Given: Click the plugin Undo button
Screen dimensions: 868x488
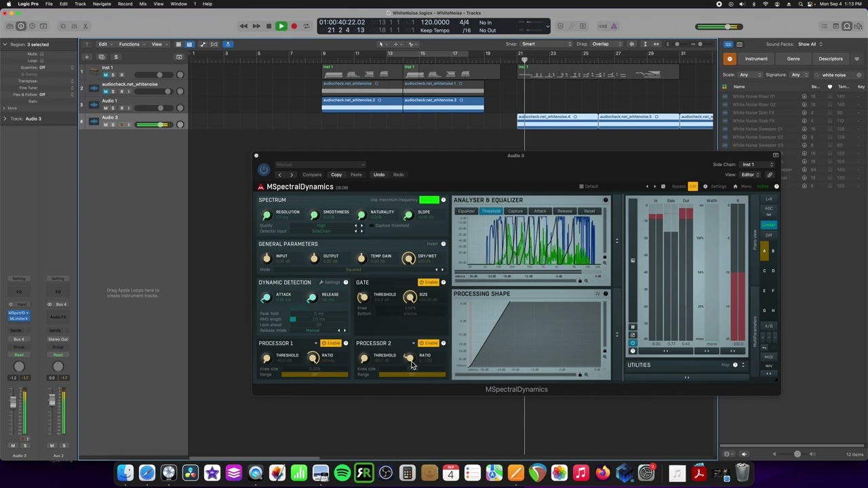Looking at the screenshot, I should tap(379, 175).
